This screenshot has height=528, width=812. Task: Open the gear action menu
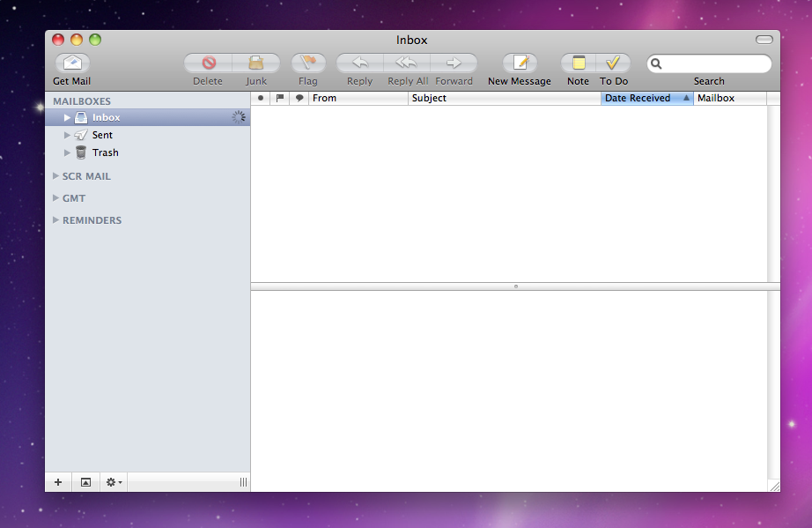(114, 482)
